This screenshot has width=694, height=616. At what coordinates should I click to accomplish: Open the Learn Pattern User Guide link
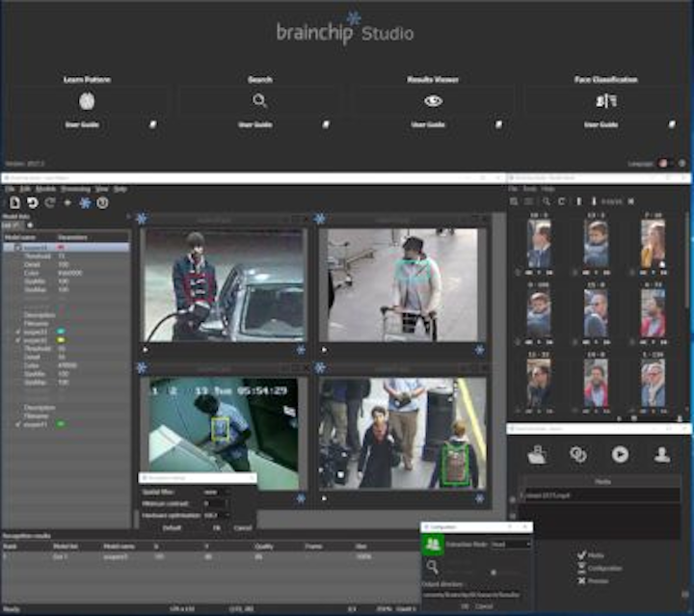point(82,124)
